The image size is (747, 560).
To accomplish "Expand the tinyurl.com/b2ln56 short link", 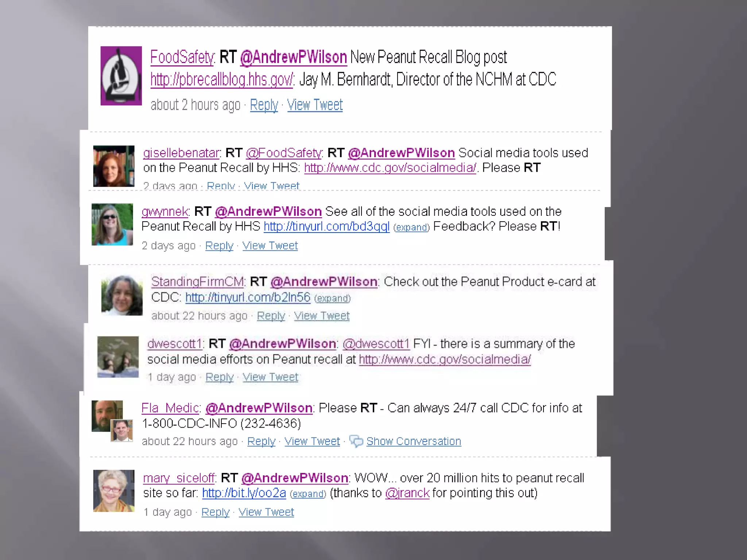I will coord(332,299).
